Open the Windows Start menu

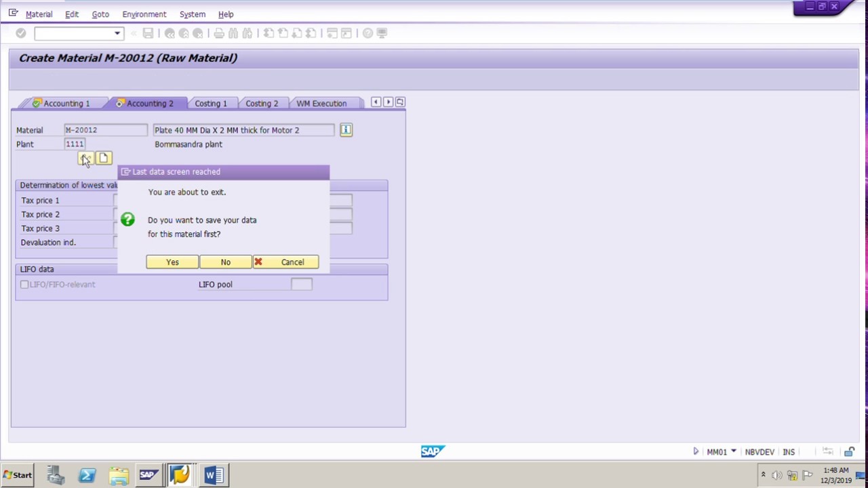click(x=17, y=475)
